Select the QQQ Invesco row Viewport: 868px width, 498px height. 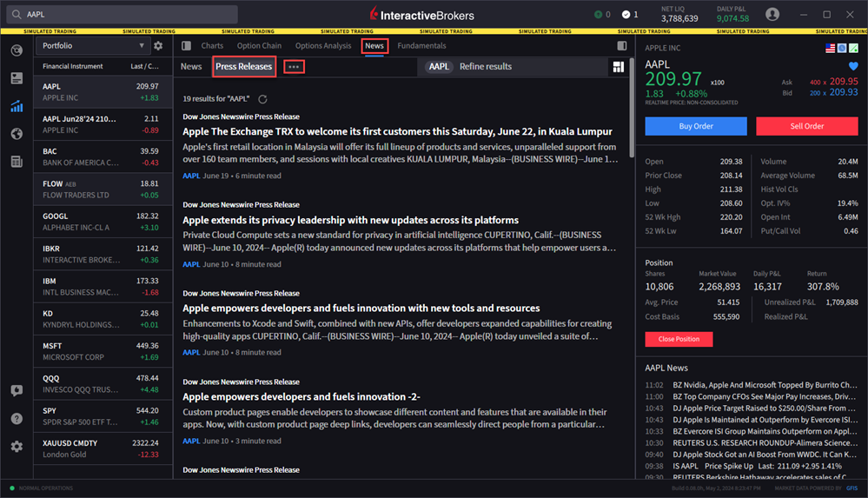(103, 384)
